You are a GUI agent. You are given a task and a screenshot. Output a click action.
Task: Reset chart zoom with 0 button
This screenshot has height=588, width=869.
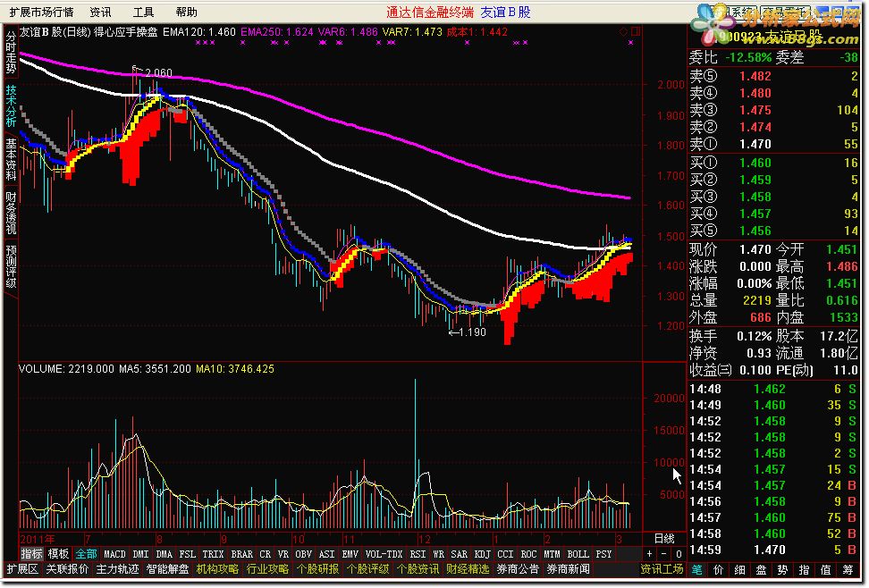click(679, 554)
